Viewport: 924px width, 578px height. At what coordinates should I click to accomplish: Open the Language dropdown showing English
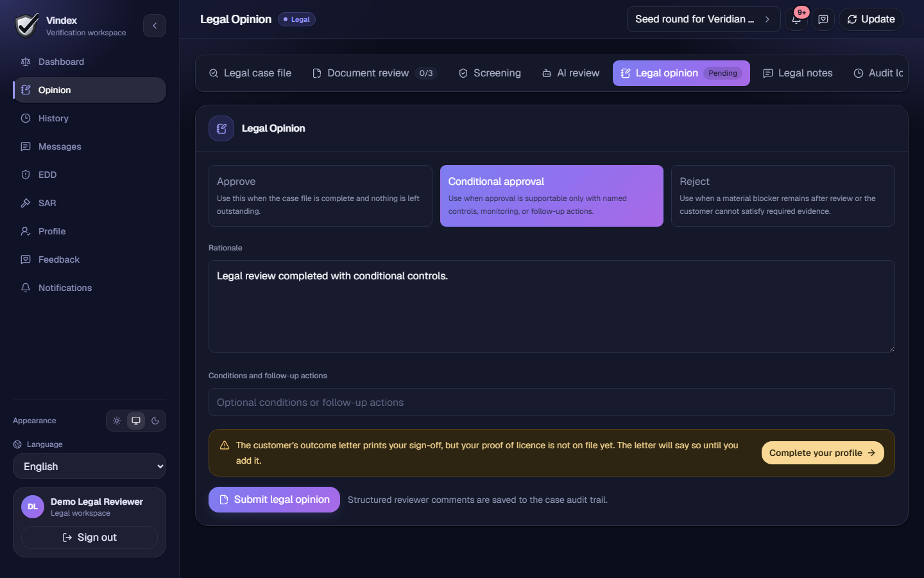click(x=89, y=466)
